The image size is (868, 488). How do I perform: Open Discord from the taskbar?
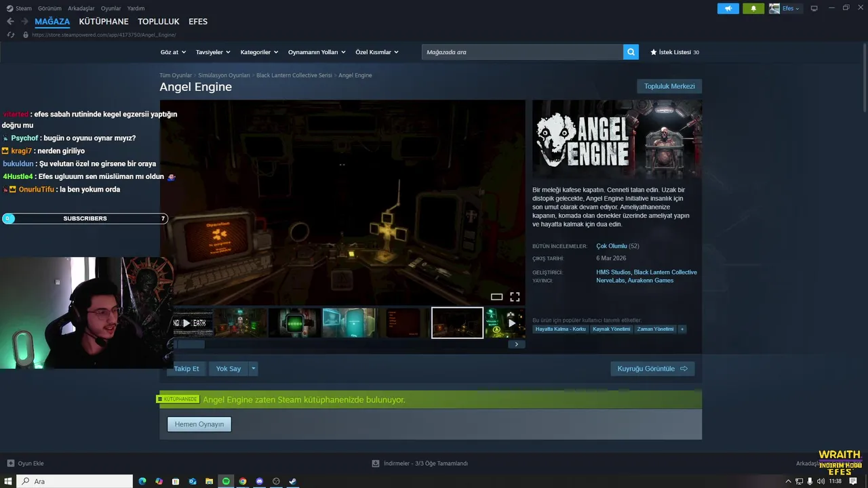click(260, 481)
